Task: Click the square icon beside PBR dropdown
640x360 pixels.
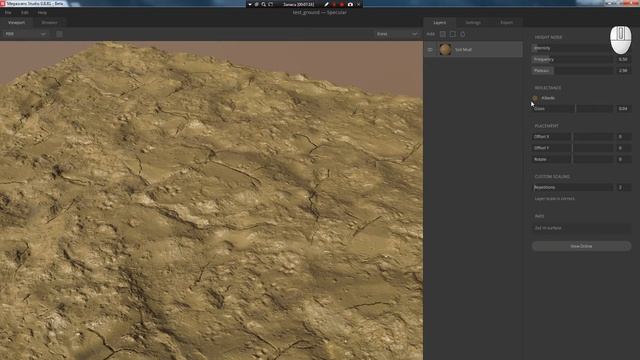Action: tap(59, 34)
